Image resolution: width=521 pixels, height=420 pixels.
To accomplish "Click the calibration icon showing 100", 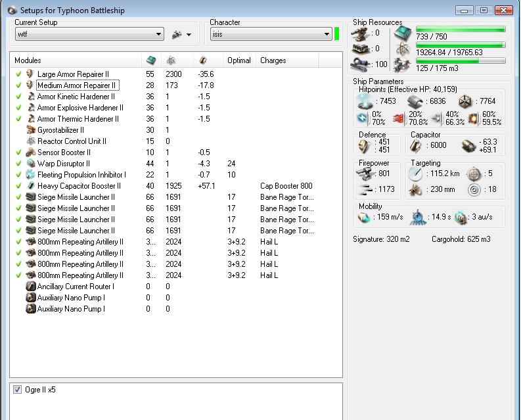I will click(x=361, y=64).
